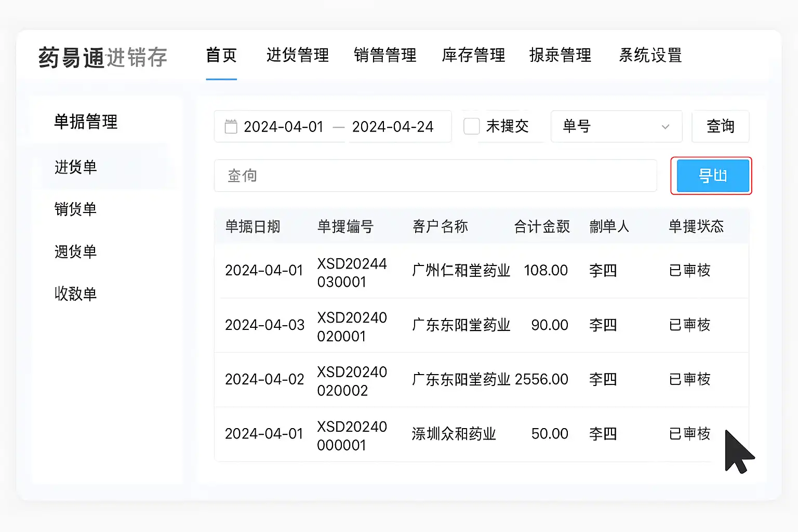This screenshot has height=532, width=798.
Task: Click the customer cell in the 50.00 row
Action: coord(454,434)
